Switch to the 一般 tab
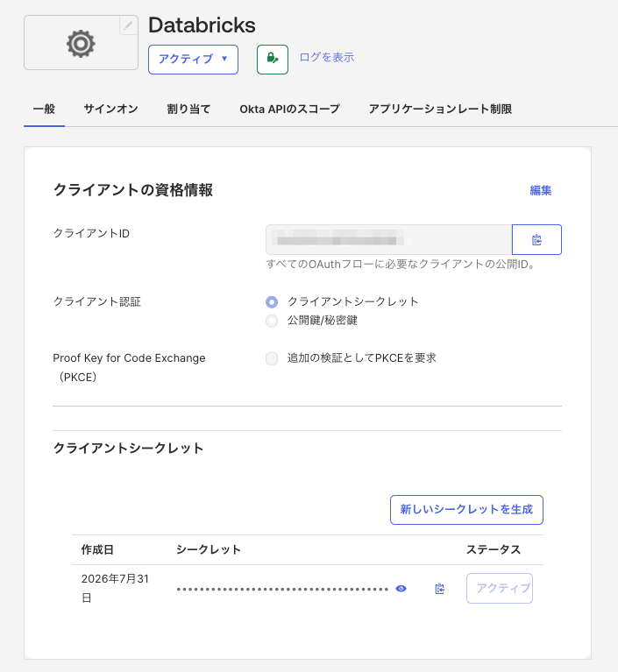 tap(44, 109)
